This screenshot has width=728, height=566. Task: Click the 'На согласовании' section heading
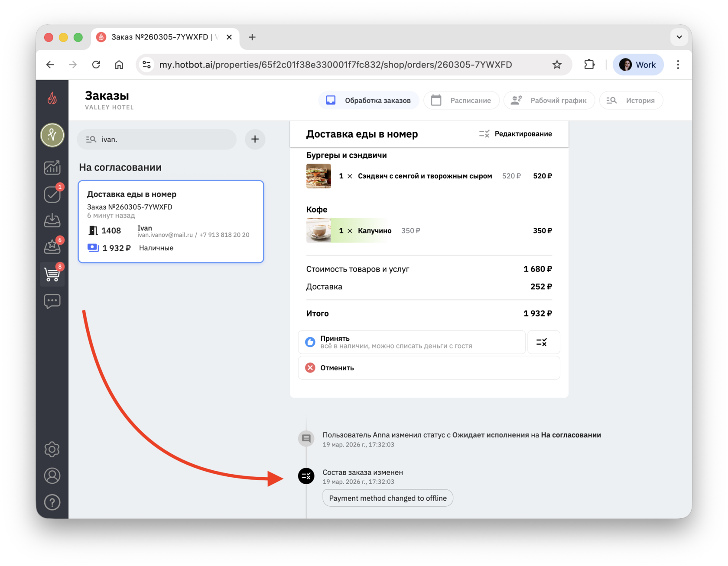click(120, 168)
